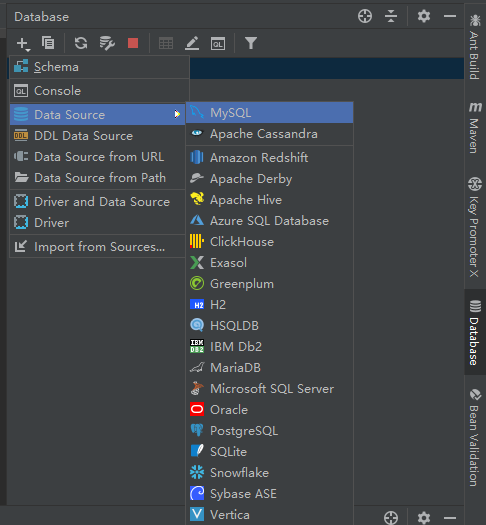
Task: Refresh the database with the reload icon
Action: coord(81,43)
